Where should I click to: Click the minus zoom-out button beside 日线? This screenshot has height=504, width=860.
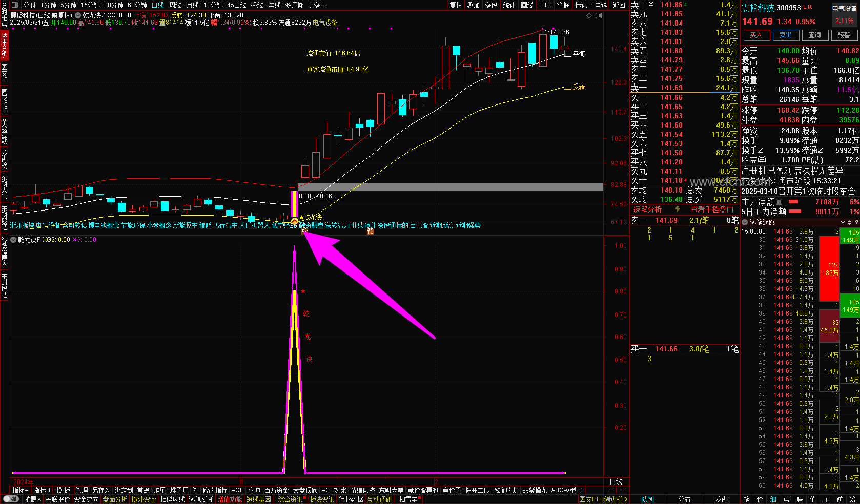pos(623,490)
